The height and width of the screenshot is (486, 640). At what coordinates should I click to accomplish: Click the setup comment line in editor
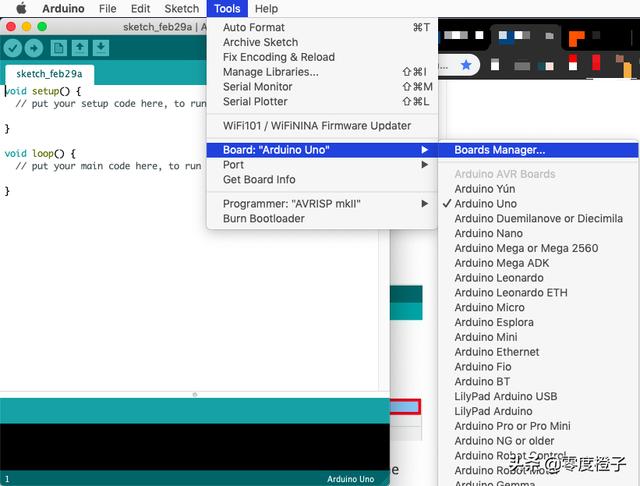click(111, 104)
